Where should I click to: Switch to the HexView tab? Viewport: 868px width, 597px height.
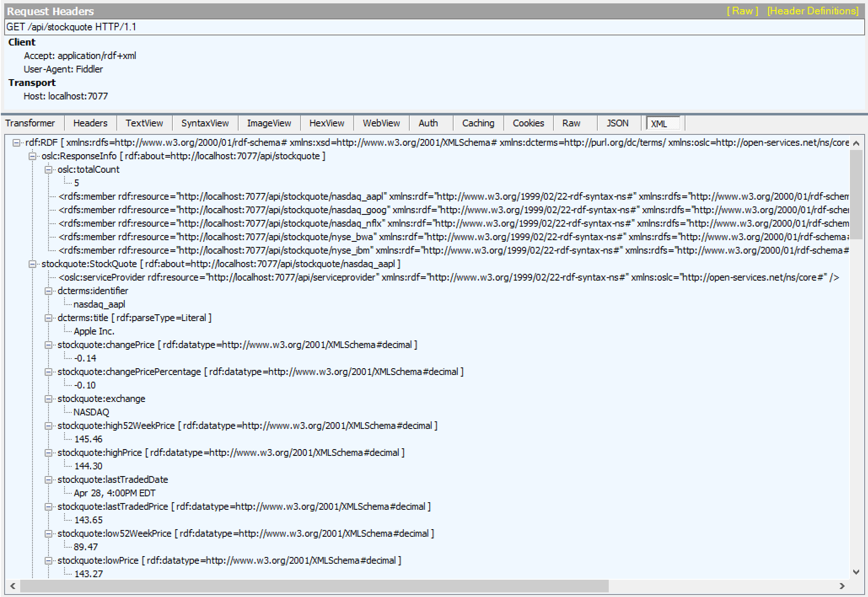(x=327, y=123)
